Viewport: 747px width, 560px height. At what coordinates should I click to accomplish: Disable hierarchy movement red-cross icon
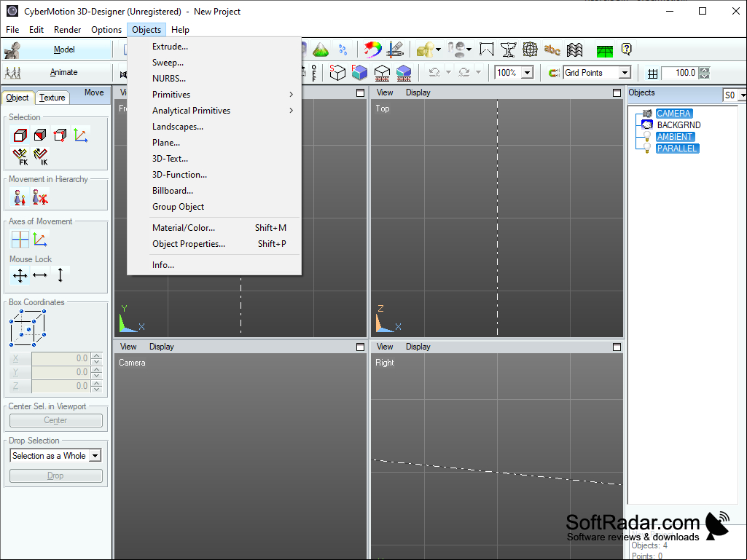click(x=40, y=197)
